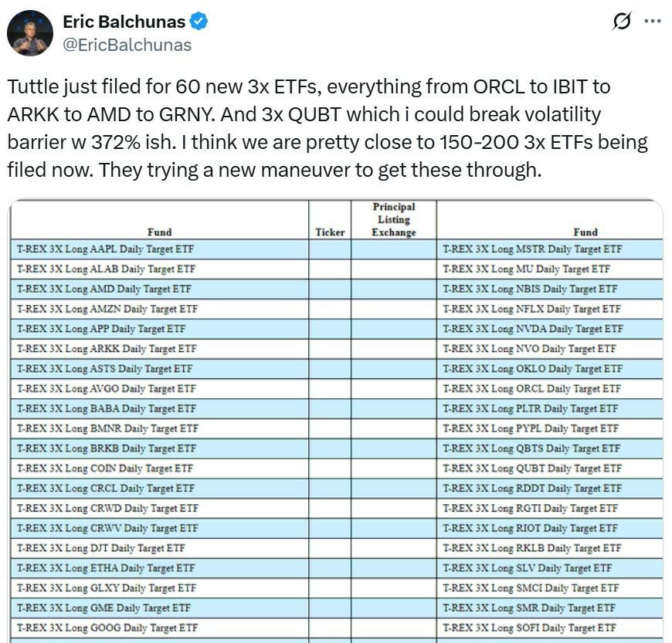The width and height of the screenshot is (672, 643).
Task: Click the "Ticker" column header
Action: tap(331, 232)
